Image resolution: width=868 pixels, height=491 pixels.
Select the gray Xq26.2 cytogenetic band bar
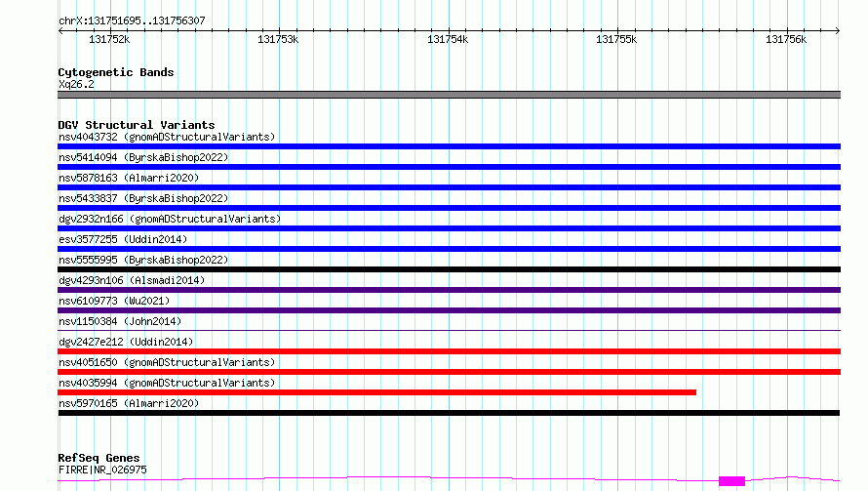(449, 95)
